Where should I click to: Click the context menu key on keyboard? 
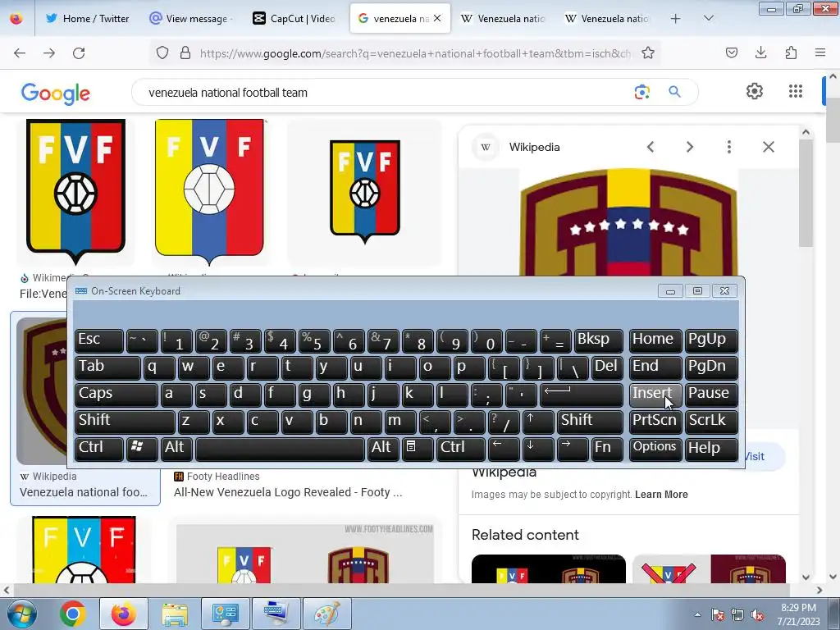pyautogui.click(x=418, y=449)
